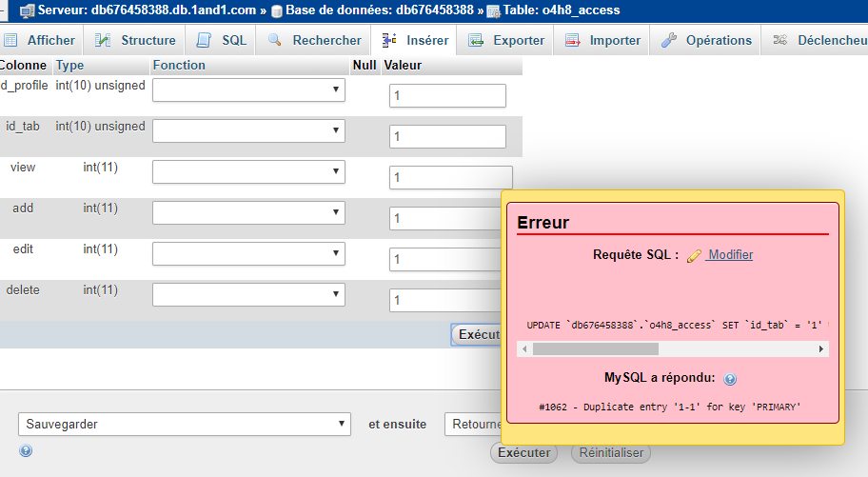
Task: Click the bottom Exécuter button
Action: click(x=523, y=453)
